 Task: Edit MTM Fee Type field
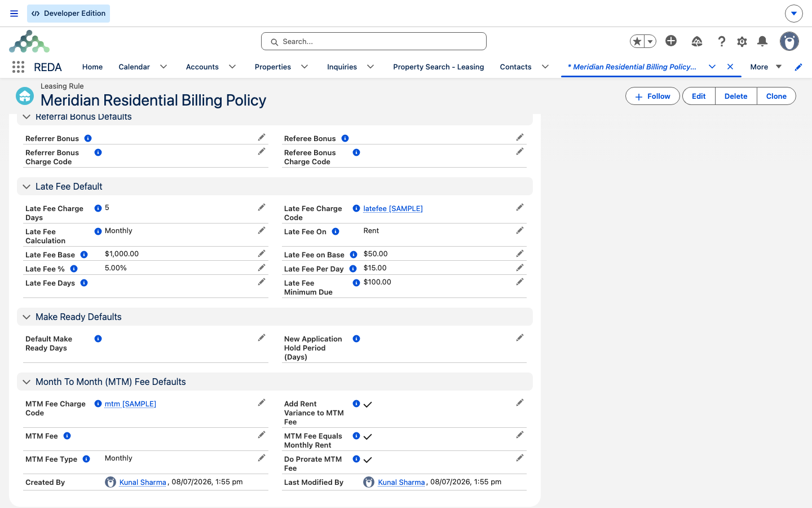tap(262, 458)
